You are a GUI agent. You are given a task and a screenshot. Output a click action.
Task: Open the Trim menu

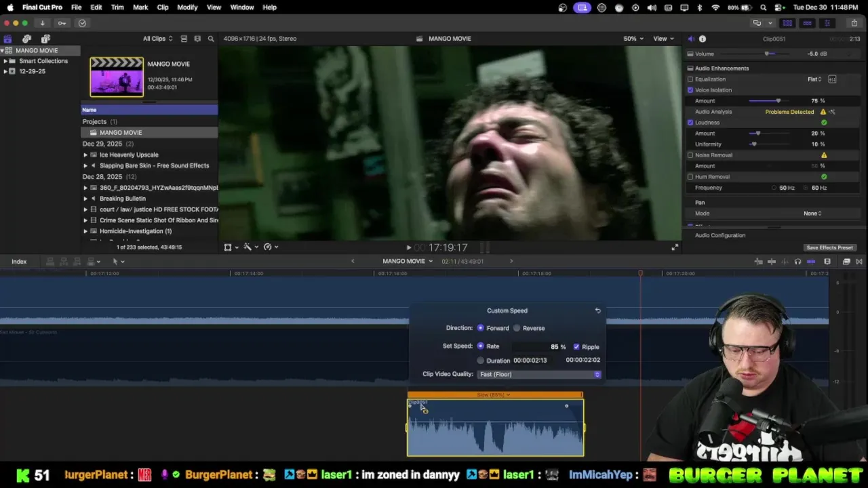[117, 7]
